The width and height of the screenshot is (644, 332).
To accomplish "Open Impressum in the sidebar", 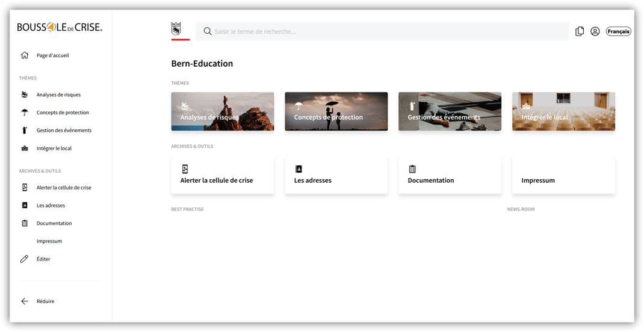I will coord(49,241).
